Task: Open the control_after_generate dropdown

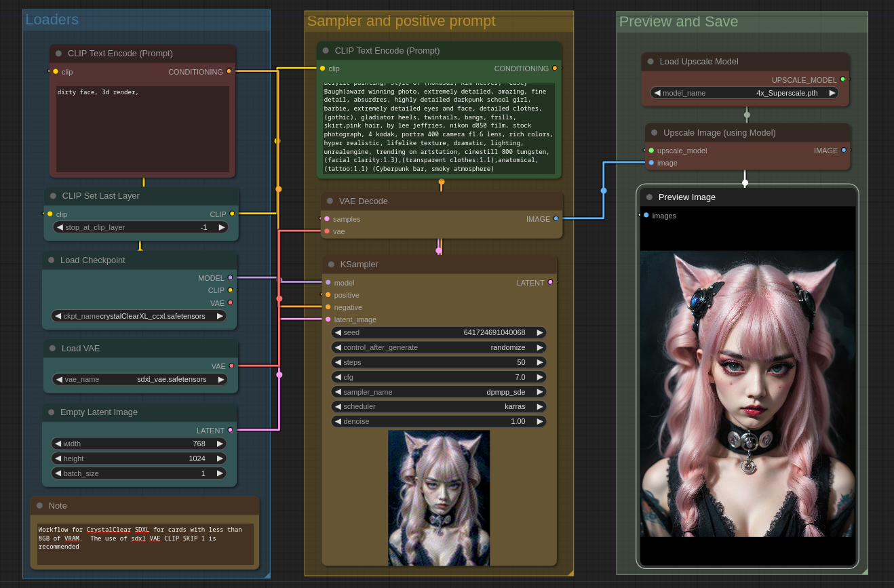Action: tap(439, 347)
